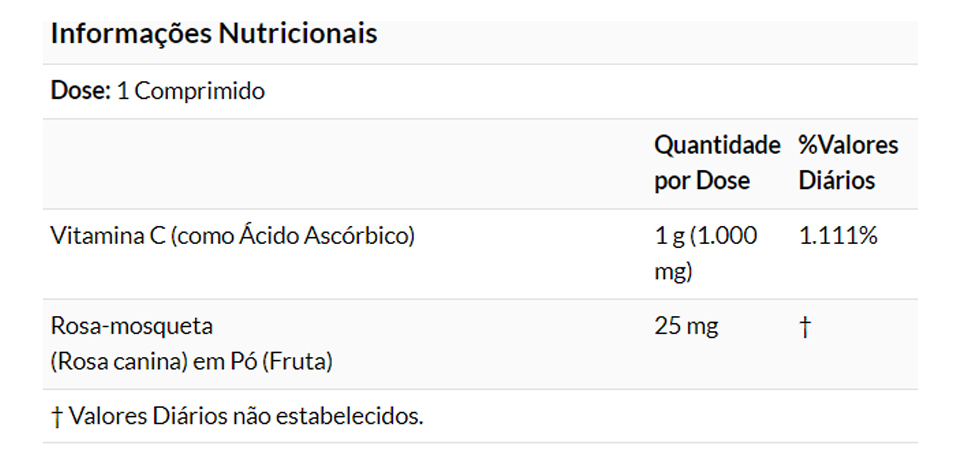Click the "25 mg" amount value
The width and height of the screenshot is (961, 465).
point(686,326)
